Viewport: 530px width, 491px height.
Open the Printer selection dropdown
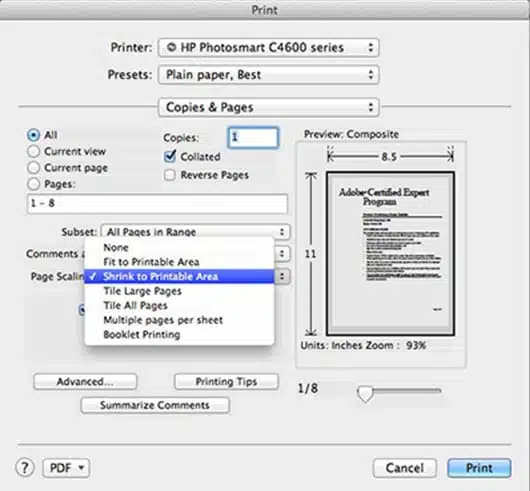[x=268, y=47]
